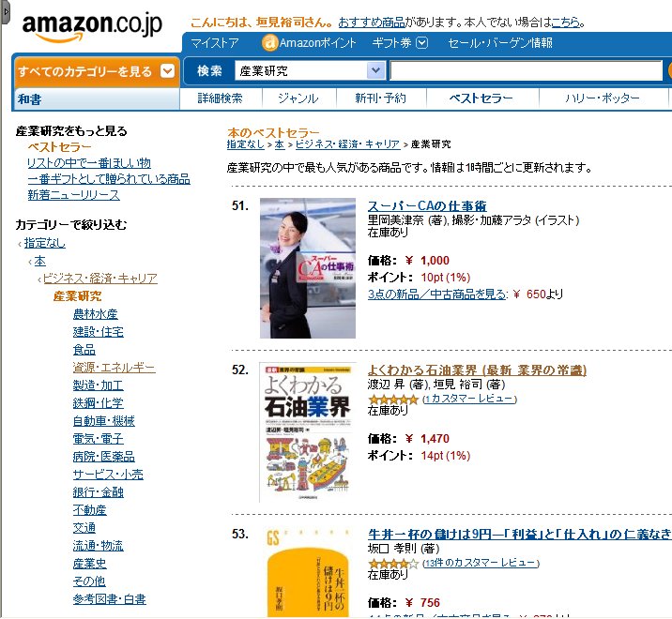
Task: Click よくわかる石油業界 book cover image
Action: [x=307, y=431]
